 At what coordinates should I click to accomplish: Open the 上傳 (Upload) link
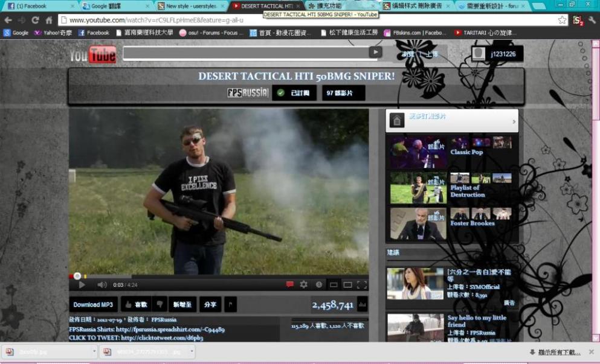click(x=432, y=54)
